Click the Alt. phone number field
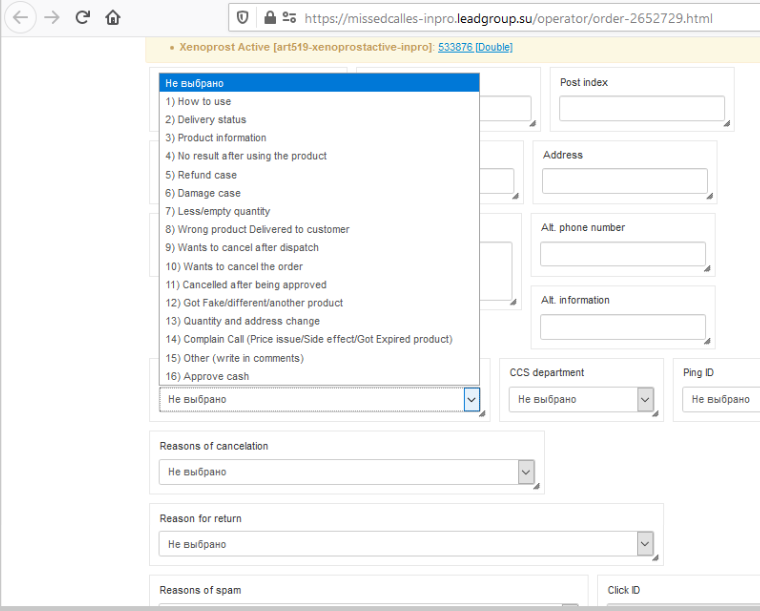Screen dimensions: 760x611 pos(623,254)
